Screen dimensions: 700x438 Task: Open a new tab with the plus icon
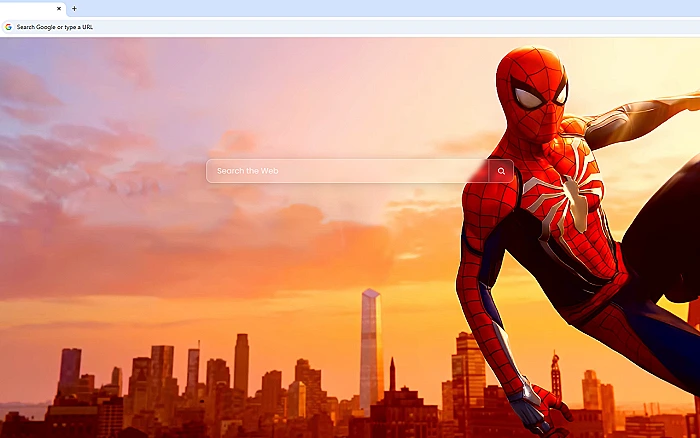[74, 8]
